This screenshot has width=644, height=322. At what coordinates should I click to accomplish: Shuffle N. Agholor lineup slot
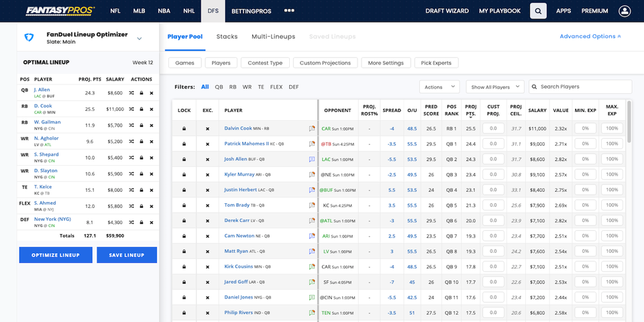click(131, 142)
